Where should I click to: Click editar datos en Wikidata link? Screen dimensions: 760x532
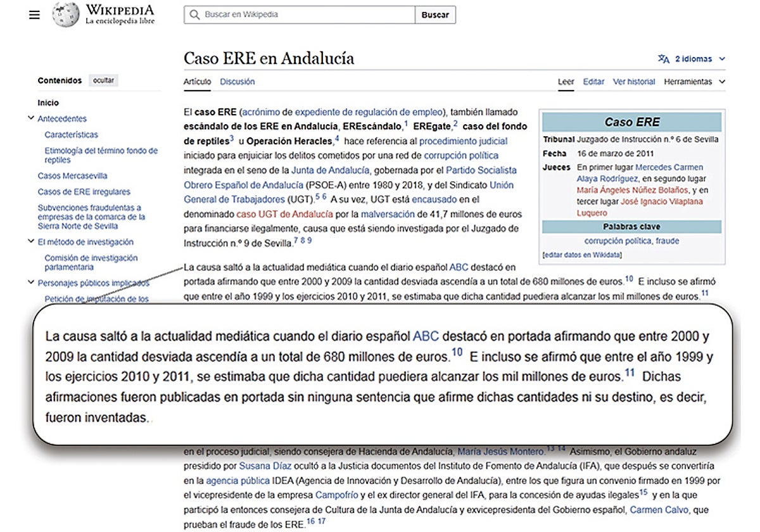point(582,255)
